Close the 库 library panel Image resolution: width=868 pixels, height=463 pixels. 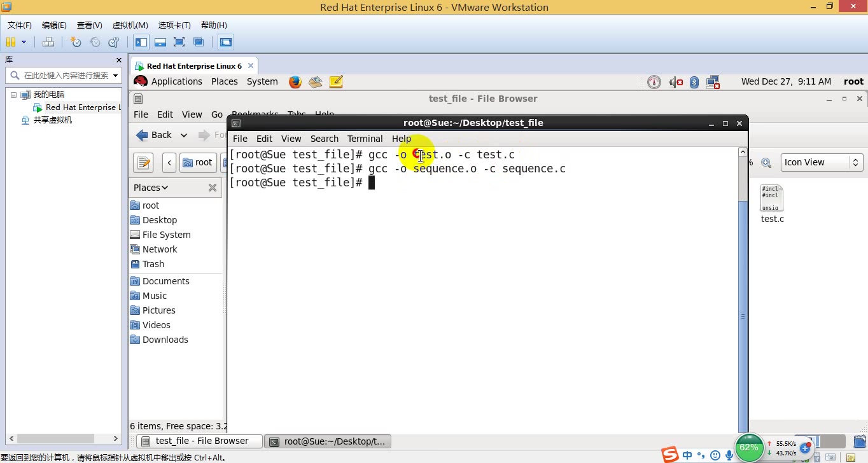pos(118,60)
